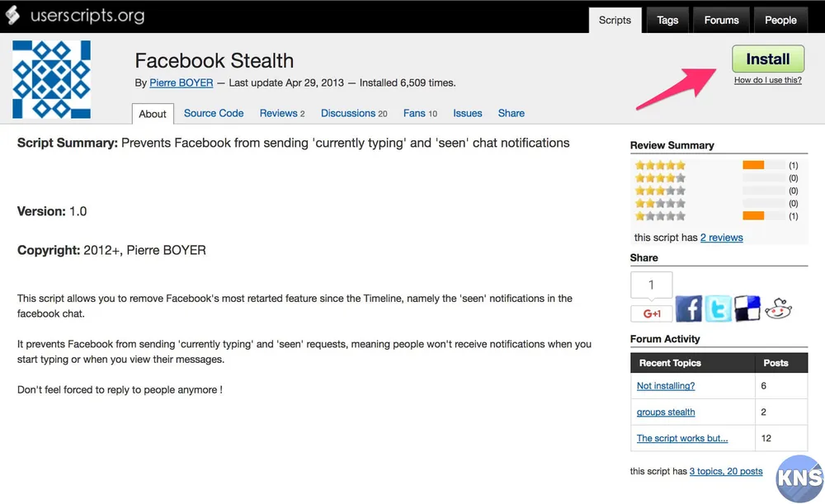Click the '2 reviews' link

point(721,238)
